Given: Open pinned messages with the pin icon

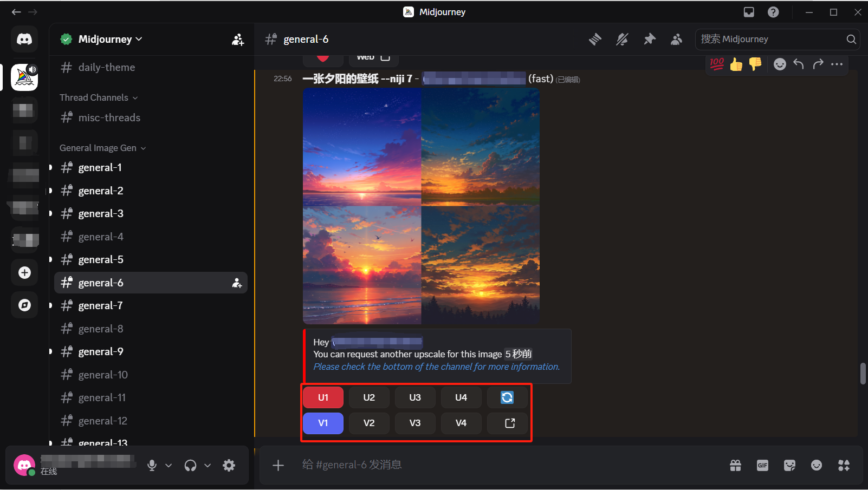Looking at the screenshot, I should 649,39.
